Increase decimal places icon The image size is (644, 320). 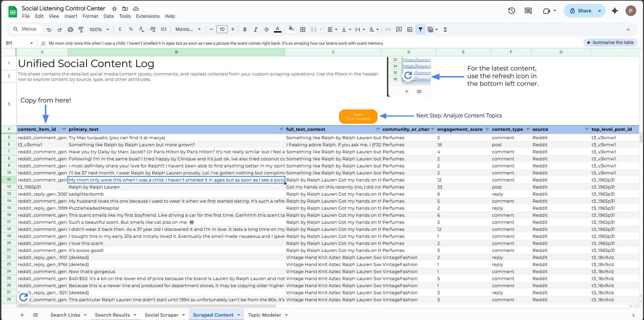(x=152, y=30)
